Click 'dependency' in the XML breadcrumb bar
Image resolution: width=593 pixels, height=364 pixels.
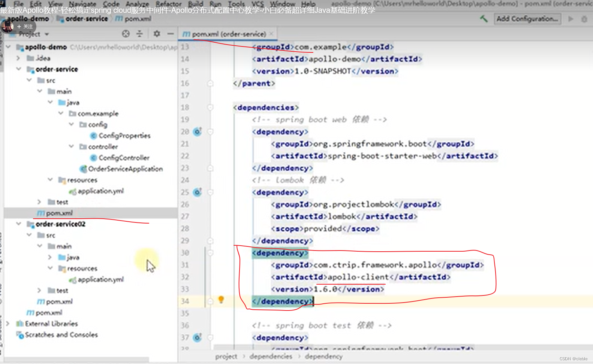323,357
